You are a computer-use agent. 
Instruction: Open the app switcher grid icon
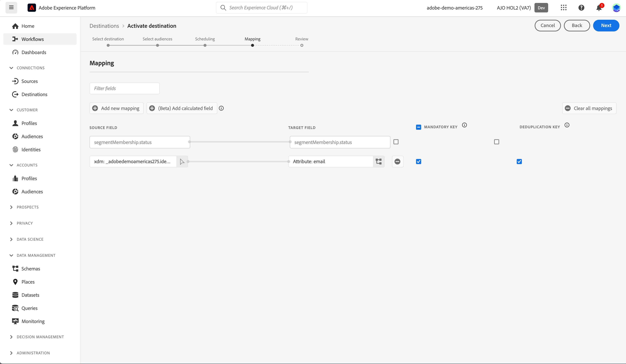point(564,8)
